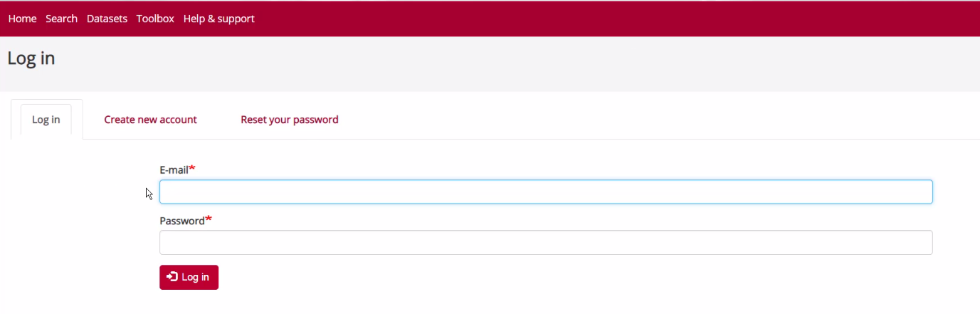Click the Log in page heading
Viewport: 980px width, 314px height.
pos(31,58)
